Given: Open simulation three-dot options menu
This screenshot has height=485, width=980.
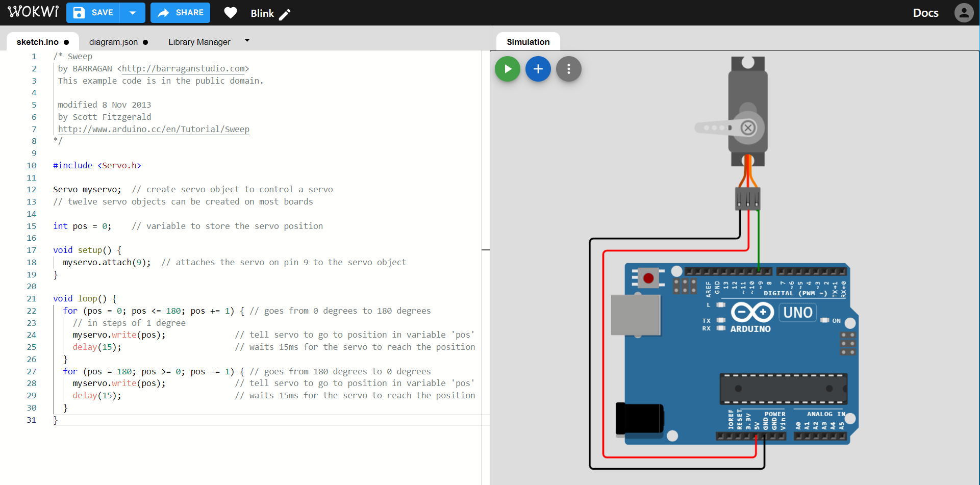Looking at the screenshot, I should coord(569,69).
